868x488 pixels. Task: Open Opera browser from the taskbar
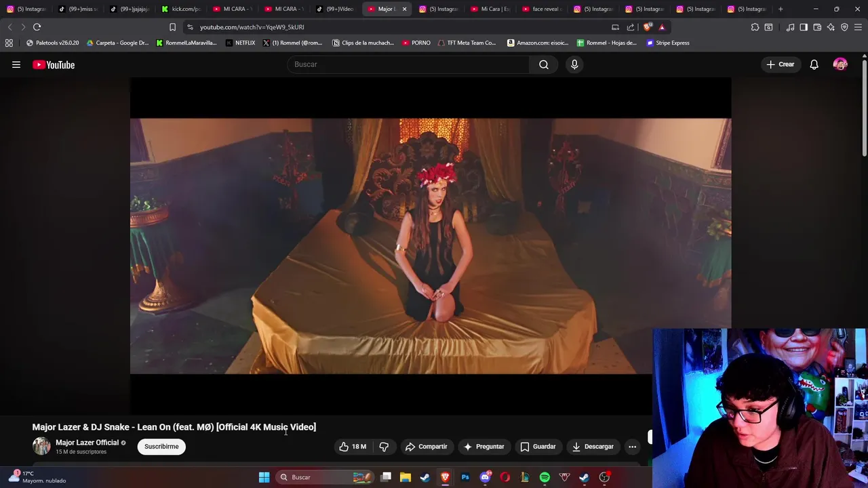click(x=505, y=477)
